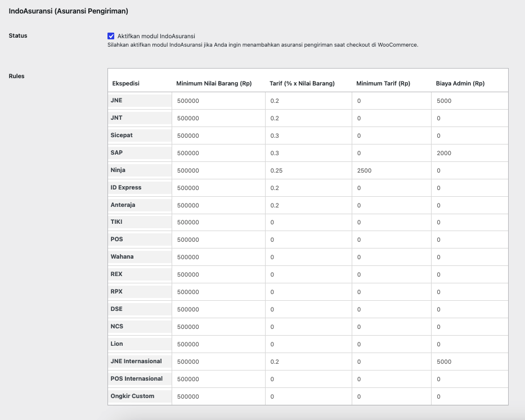525x420 pixels.
Task: Edit Ninja Tarif percentage field
Action: pyautogui.click(x=309, y=170)
